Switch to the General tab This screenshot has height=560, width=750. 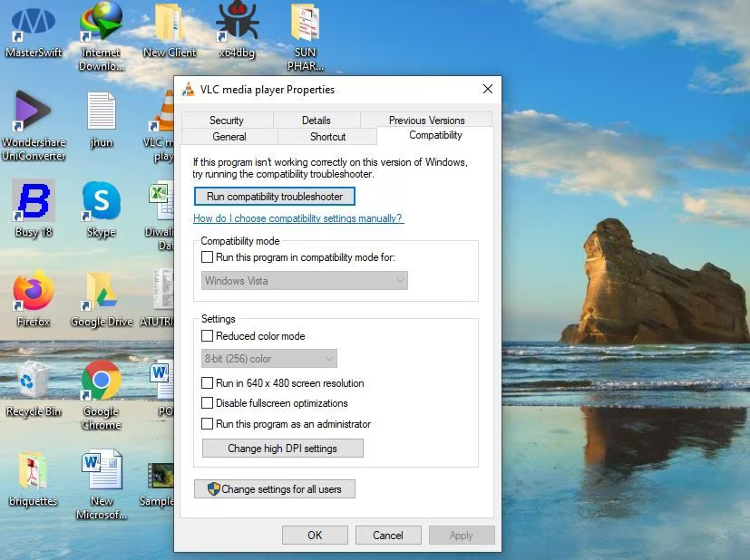pyautogui.click(x=229, y=137)
